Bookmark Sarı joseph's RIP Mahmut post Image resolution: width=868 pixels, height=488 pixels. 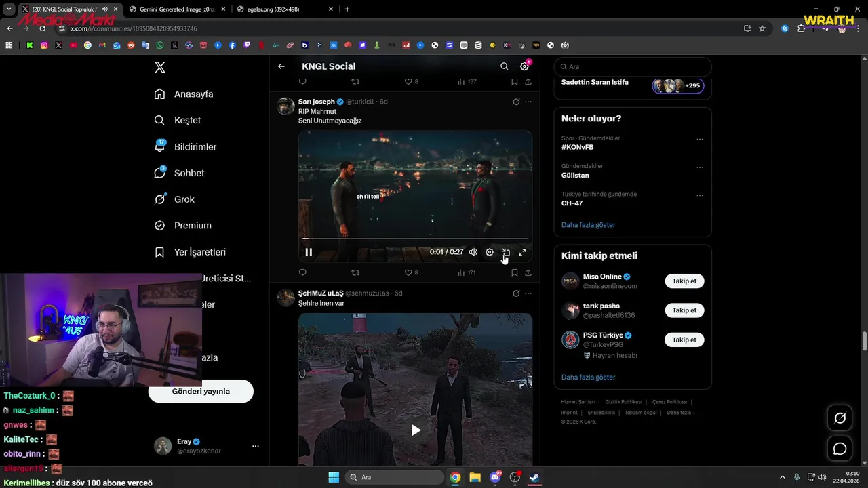515,272
